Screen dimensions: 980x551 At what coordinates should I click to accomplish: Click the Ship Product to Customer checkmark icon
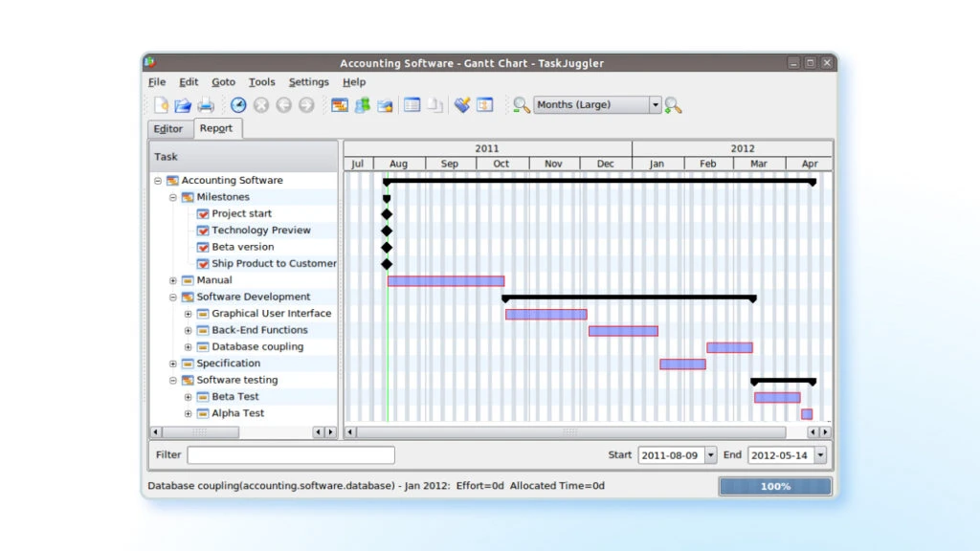tap(203, 264)
